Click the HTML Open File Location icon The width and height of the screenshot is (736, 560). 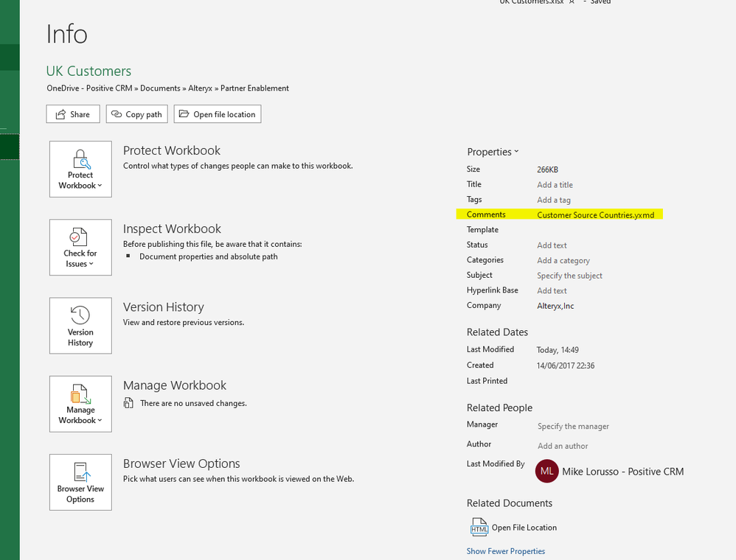(479, 527)
